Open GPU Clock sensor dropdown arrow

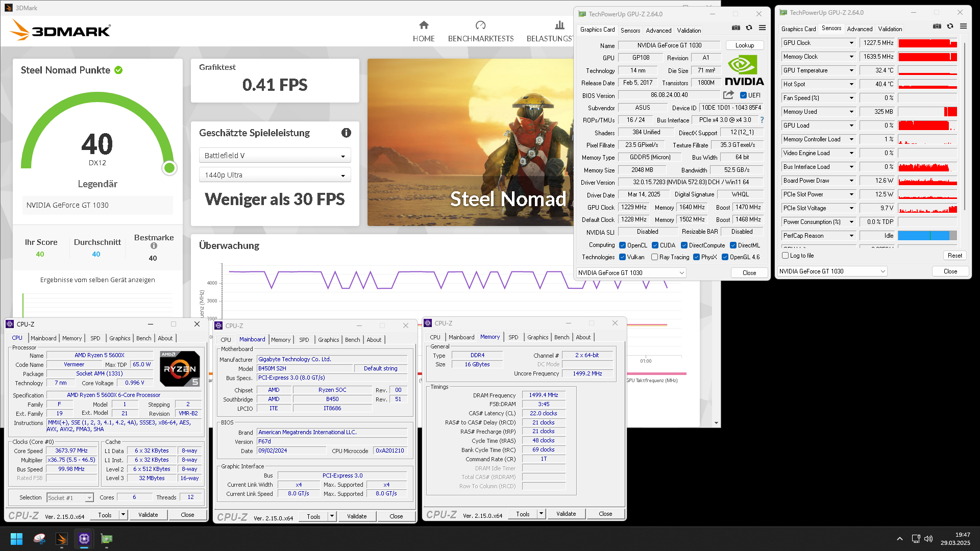coord(851,43)
